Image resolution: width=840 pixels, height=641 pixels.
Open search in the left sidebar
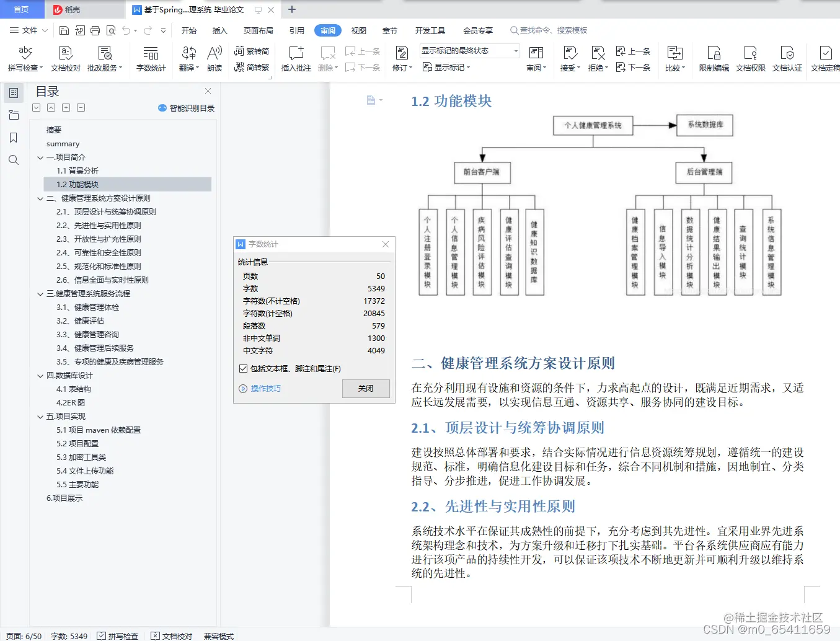click(13, 160)
